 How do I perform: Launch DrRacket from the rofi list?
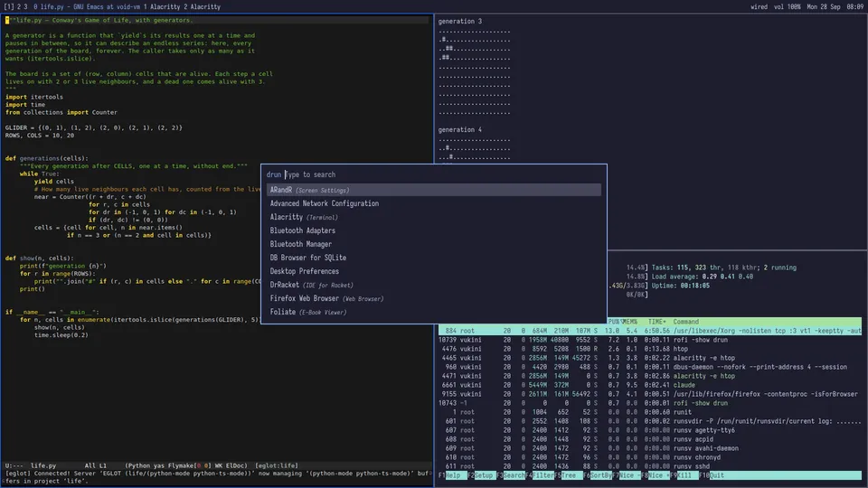[x=433, y=285]
